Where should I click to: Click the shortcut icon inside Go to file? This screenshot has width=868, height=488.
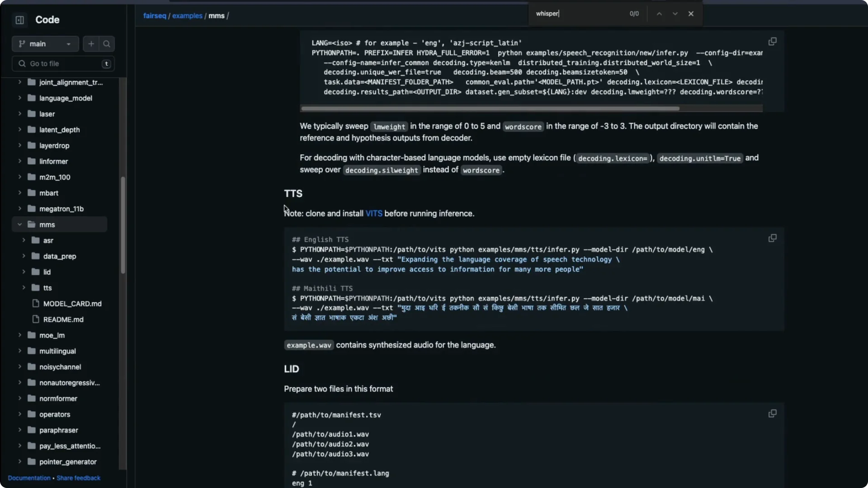tap(106, 64)
